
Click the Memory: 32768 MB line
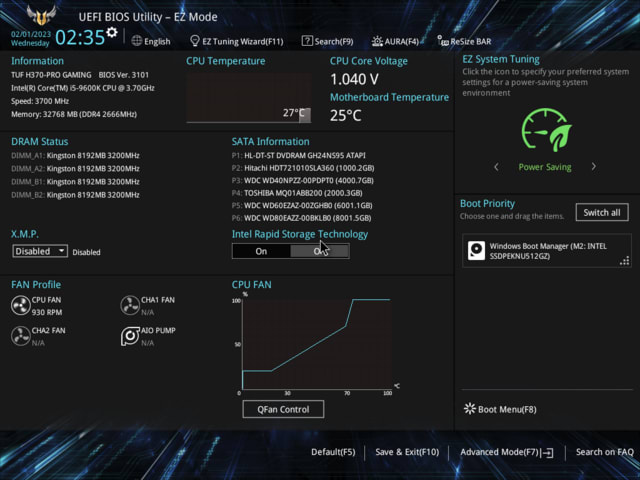point(74,114)
